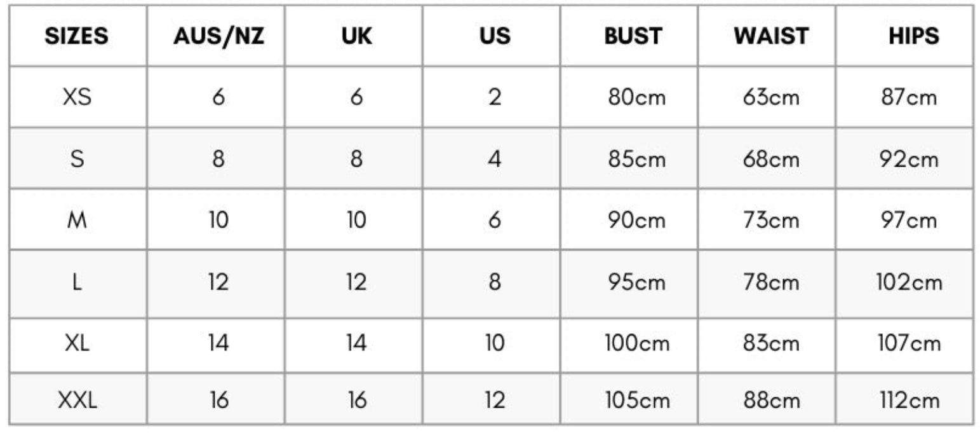Screen dimensions: 980x433
Task: Select the S size row label
Action: tap(77, 159)
